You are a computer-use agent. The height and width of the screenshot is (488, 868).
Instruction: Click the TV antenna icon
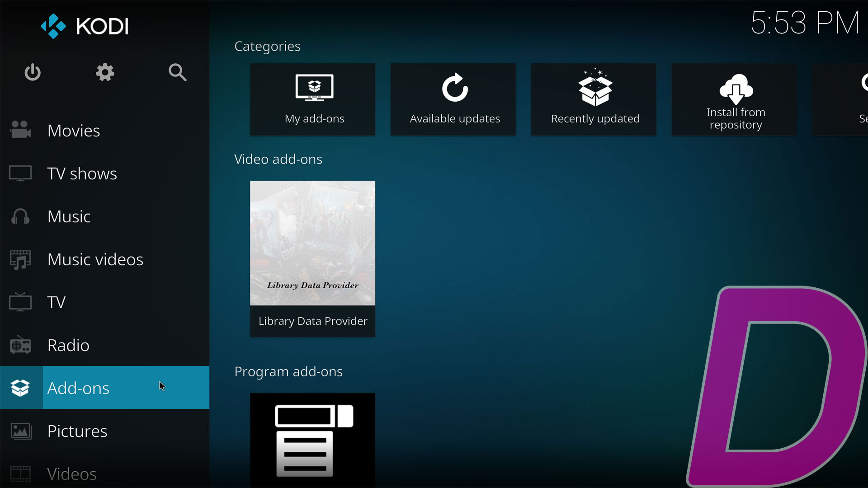pos(20,302)
